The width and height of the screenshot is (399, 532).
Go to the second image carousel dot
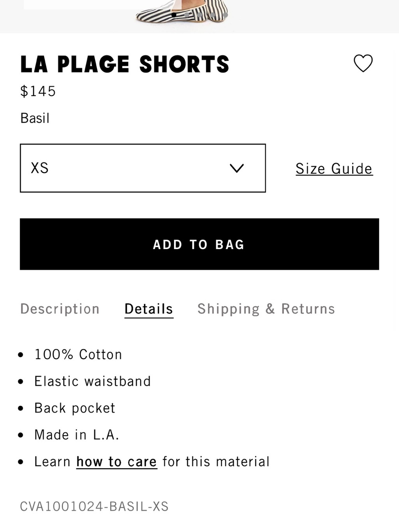pos(187,15)
